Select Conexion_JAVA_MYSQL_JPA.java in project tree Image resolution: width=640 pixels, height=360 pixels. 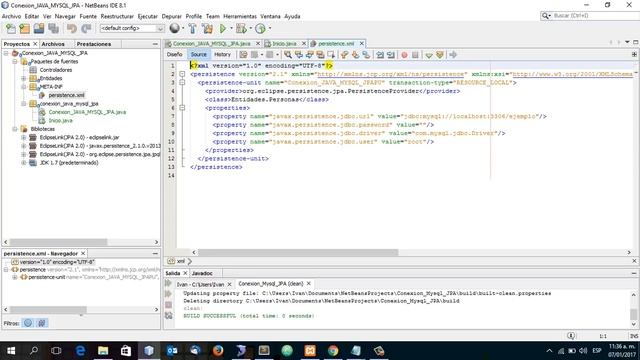(87, 112)
